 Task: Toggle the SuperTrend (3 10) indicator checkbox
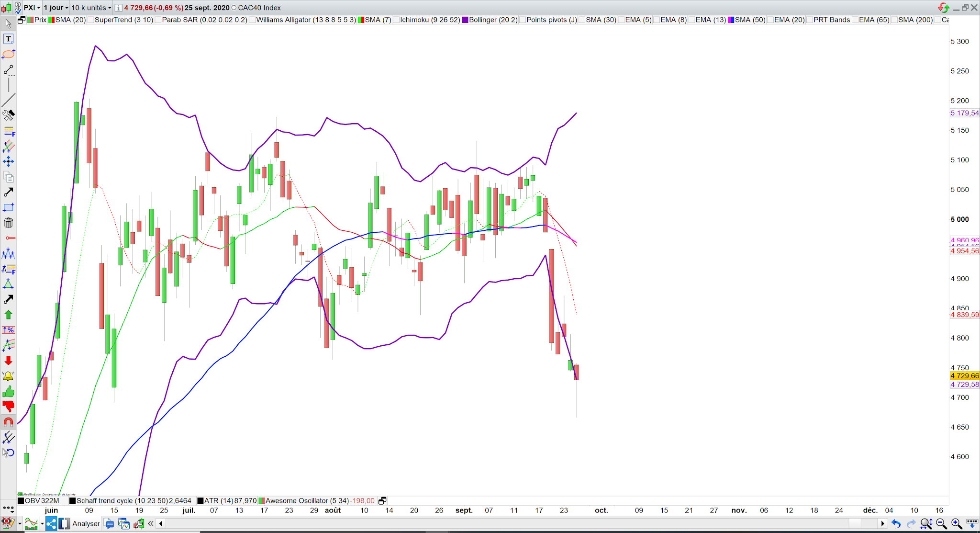[90, 20]
